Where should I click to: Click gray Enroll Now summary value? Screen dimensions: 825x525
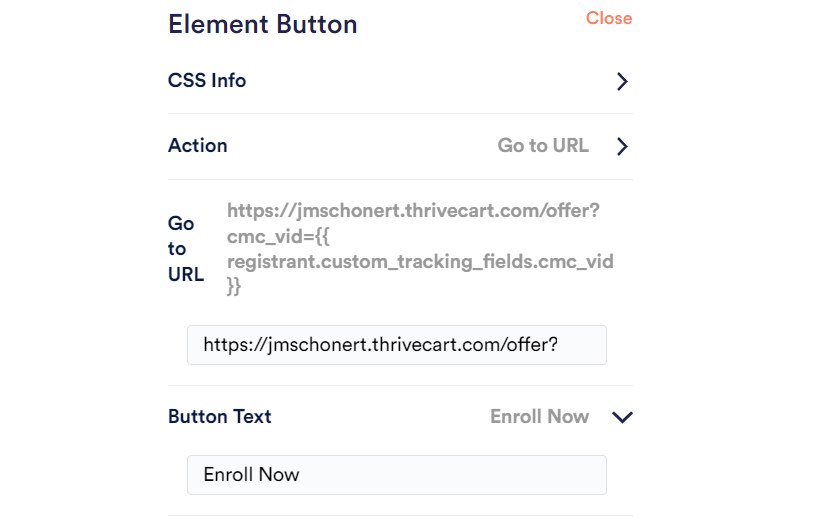539,417
